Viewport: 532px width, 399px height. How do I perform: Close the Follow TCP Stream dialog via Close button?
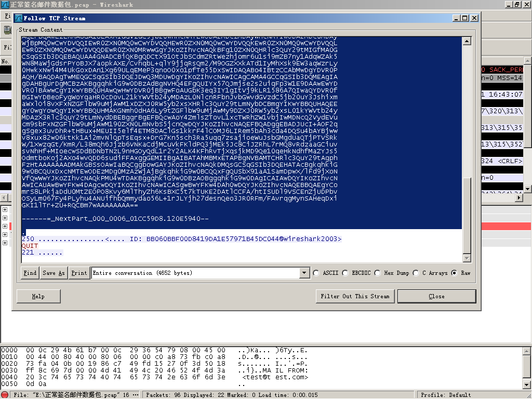[x=436, y=296]
